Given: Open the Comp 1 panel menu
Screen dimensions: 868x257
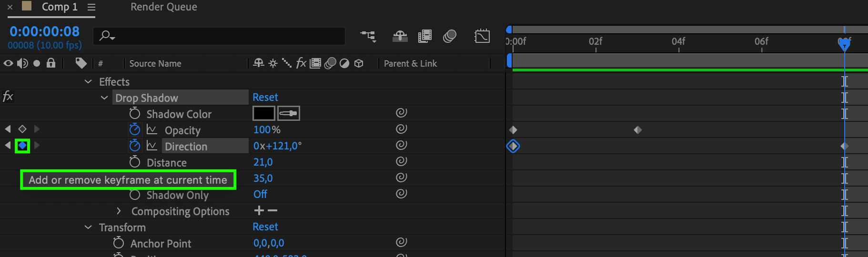Looking at the screenshot, I should coord(91,7).
